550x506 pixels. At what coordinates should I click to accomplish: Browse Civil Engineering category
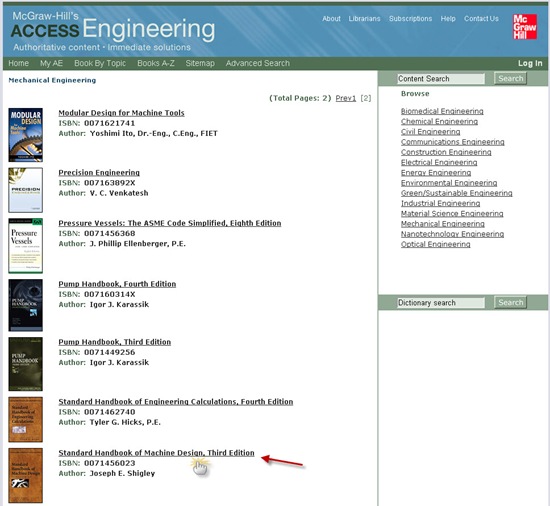tap(430, 131)
